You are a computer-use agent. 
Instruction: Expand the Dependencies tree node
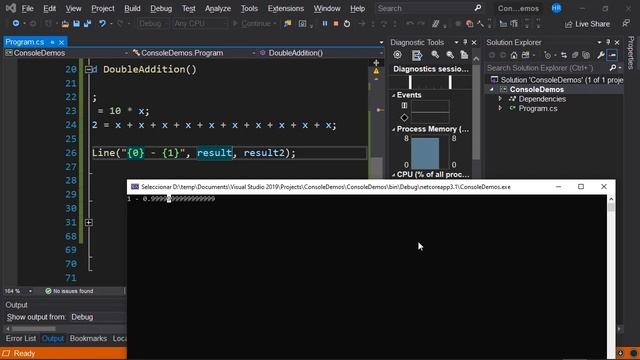click(x=500, y=99)
